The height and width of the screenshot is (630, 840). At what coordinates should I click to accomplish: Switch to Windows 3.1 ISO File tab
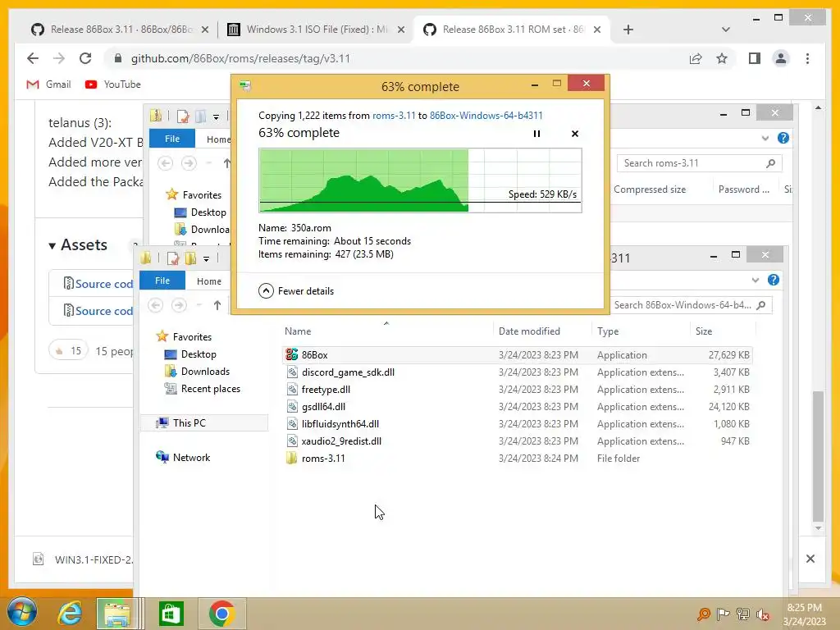tap(315, 30)
